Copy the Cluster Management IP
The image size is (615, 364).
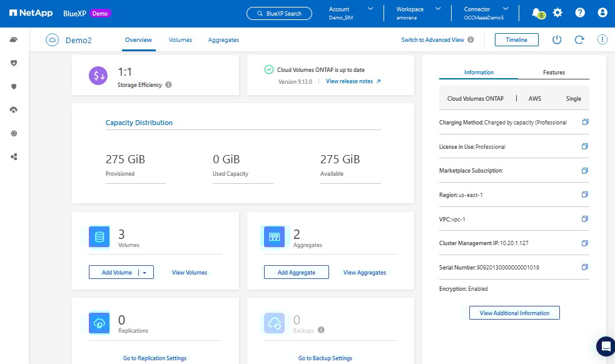coord(584,243)
